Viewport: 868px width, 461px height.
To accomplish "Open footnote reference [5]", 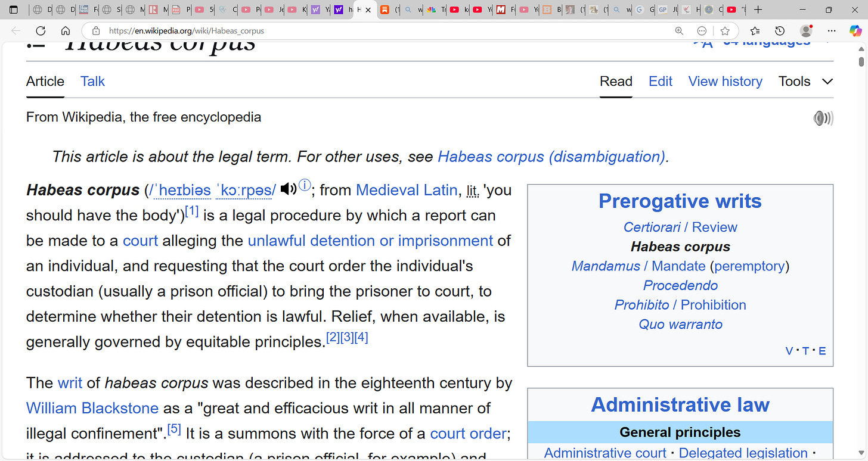I will click(x=174, y=429).
